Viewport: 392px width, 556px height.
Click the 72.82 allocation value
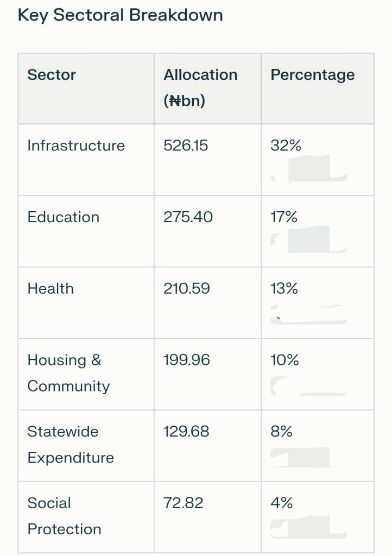click(x=183, y=503)
